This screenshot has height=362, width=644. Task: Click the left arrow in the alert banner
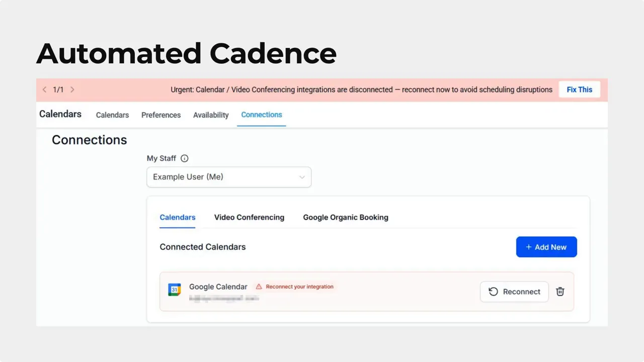[44, 89]
